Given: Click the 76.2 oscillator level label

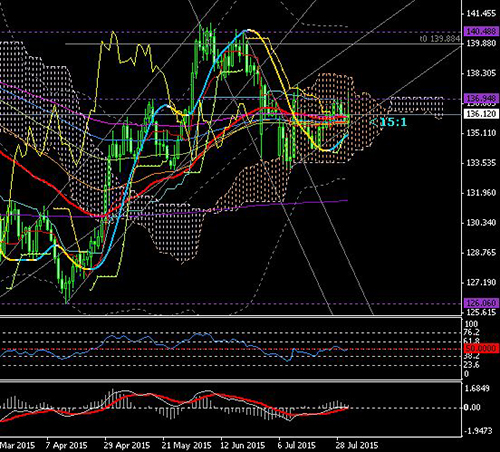Looking at the screenshot, I should (x=472, y=332).
